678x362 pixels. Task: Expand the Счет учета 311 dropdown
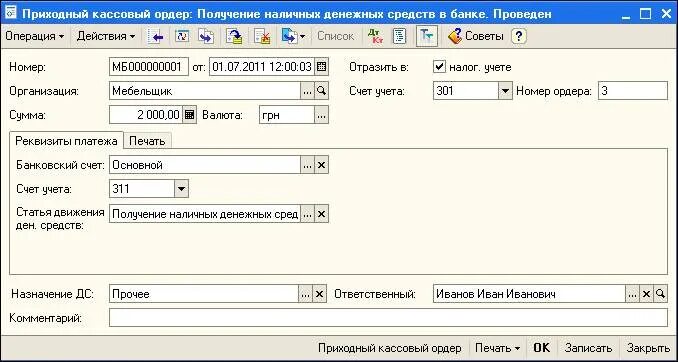coord(181,189)
